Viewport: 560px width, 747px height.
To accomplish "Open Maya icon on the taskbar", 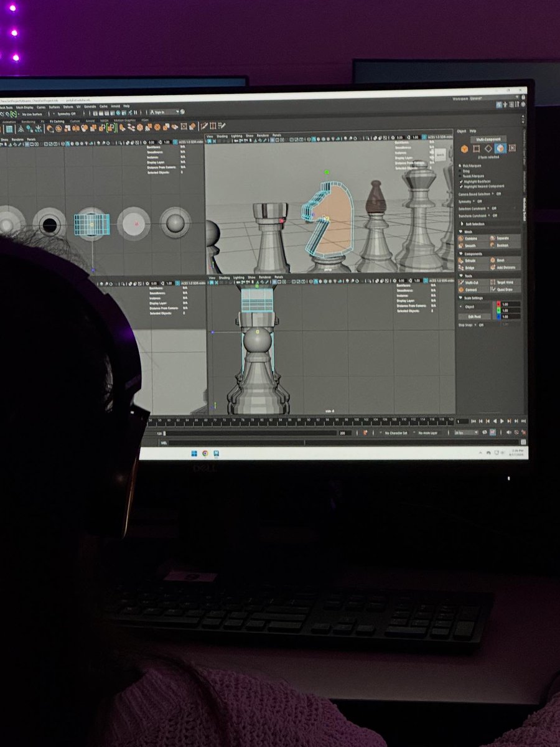I will 216,453.
